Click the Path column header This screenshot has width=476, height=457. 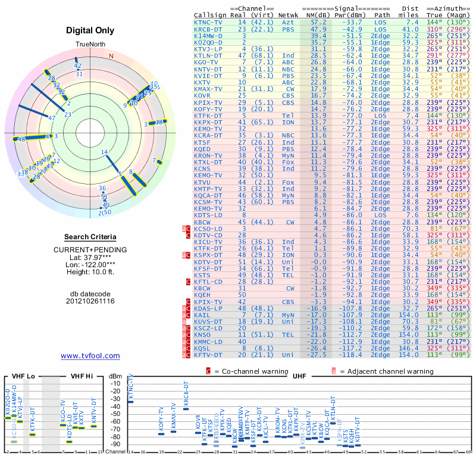coord(382,15)
